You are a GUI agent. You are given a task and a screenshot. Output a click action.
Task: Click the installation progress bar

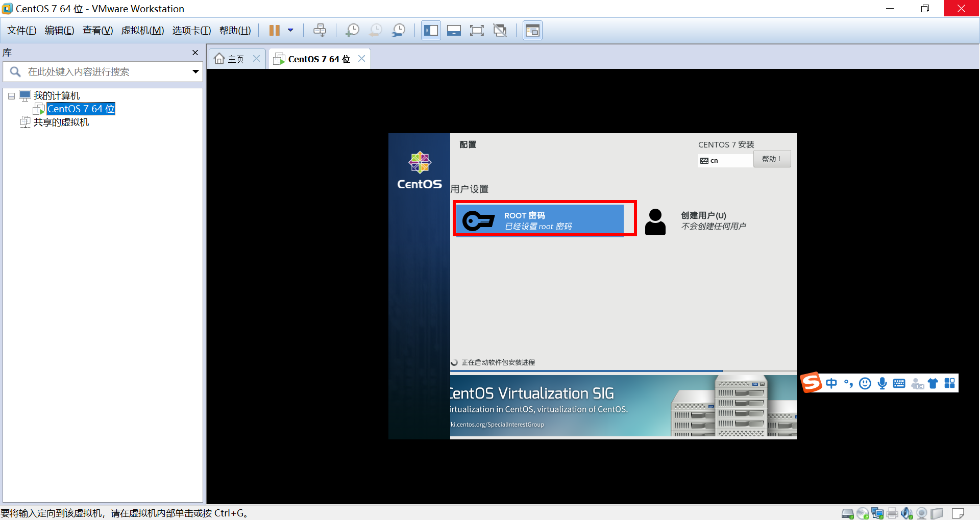tap(623, 371)
